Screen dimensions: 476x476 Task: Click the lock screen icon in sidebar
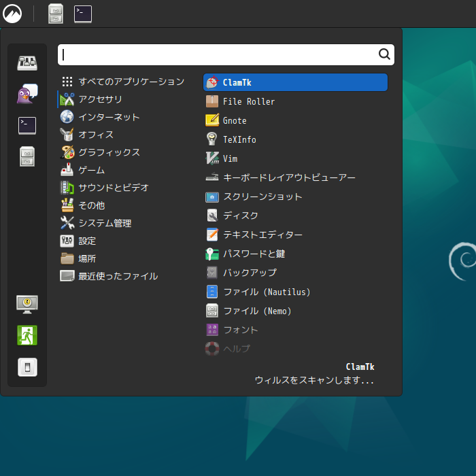click(x=27, y=303)
